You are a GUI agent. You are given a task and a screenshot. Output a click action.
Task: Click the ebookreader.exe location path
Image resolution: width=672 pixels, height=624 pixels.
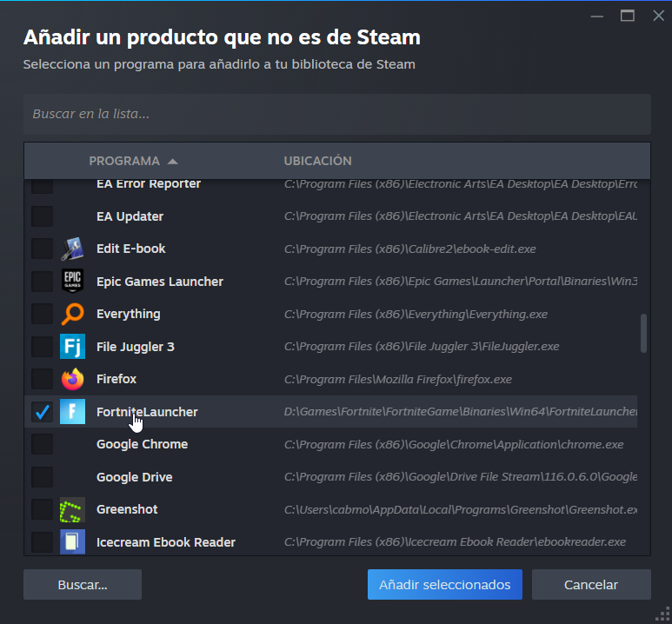point(455,542)
